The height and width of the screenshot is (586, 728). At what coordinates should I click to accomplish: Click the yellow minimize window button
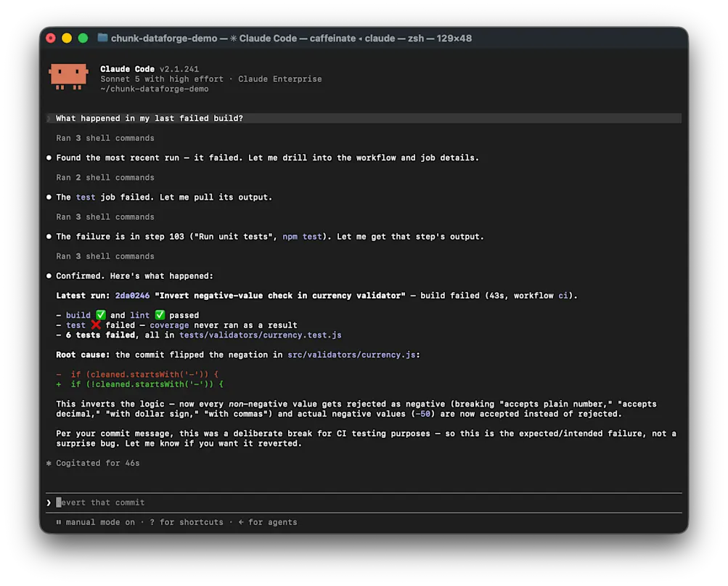tap(67, 38)
